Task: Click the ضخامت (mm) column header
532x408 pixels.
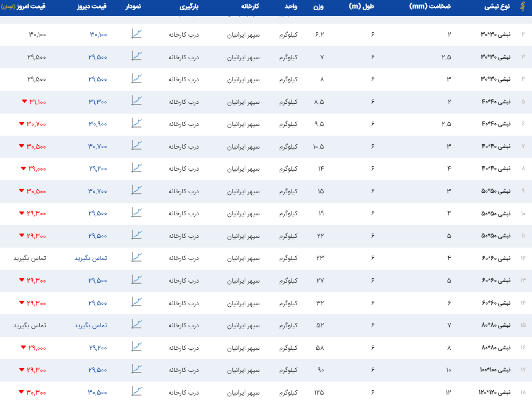Action: (x=435, y=6)
